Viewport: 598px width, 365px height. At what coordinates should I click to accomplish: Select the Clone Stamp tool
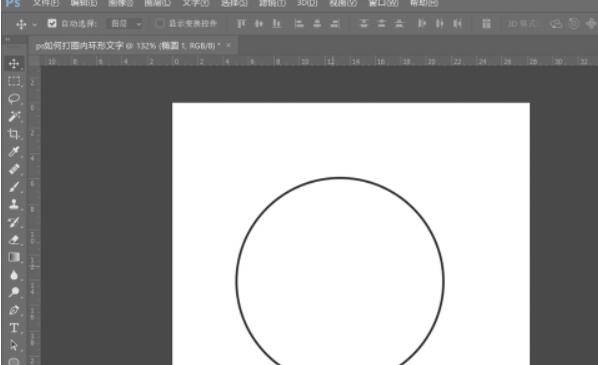click(14, 204)
